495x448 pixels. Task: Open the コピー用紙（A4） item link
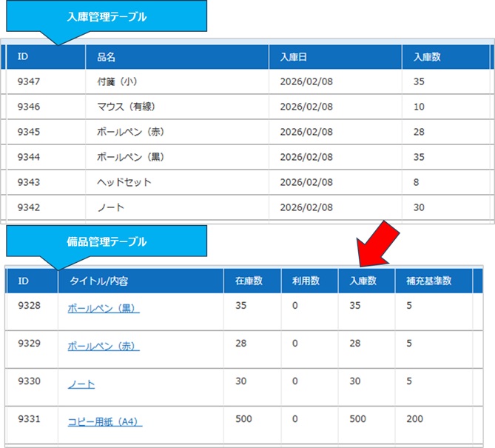point(104,422)
